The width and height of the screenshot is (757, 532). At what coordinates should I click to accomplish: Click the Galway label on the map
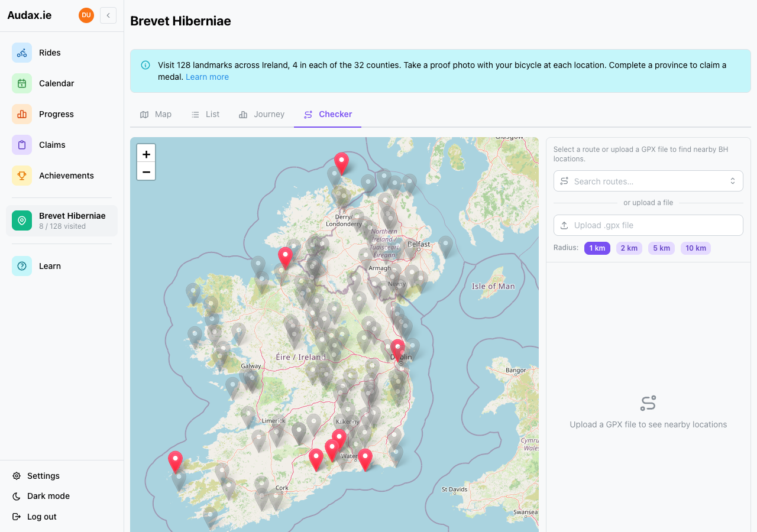coord(251,366)
